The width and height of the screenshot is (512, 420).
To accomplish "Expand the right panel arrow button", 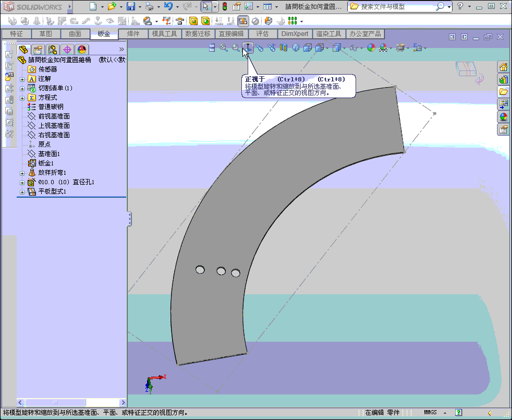I will [x=465, y=37].
